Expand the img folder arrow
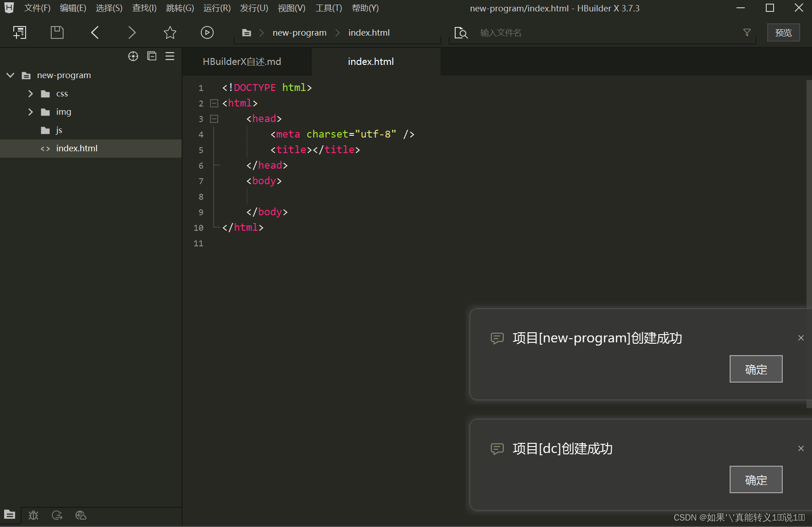The height and width of the screenshot is (527, 812). tap(31, 112)
